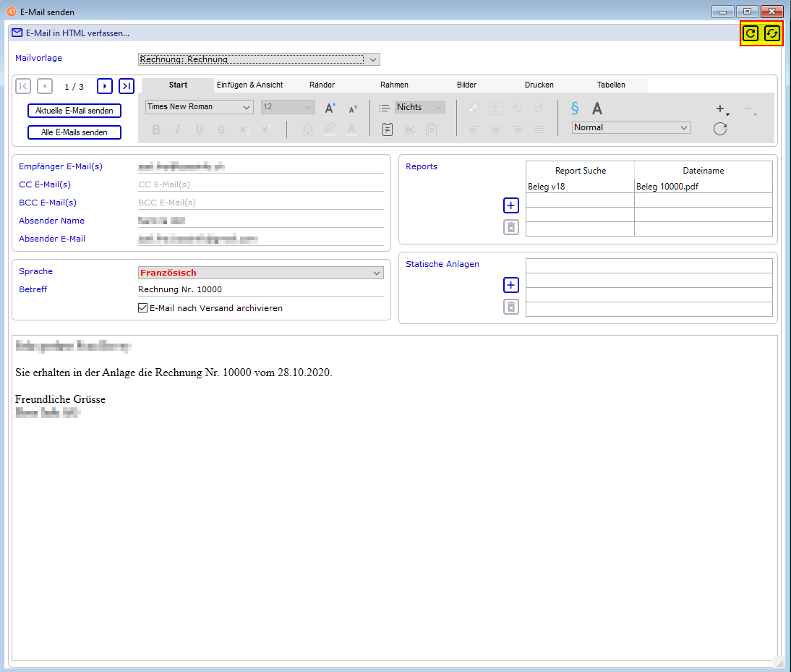791x672 pixels.
Task: Open the Tabellen tab
Action: 611,85
